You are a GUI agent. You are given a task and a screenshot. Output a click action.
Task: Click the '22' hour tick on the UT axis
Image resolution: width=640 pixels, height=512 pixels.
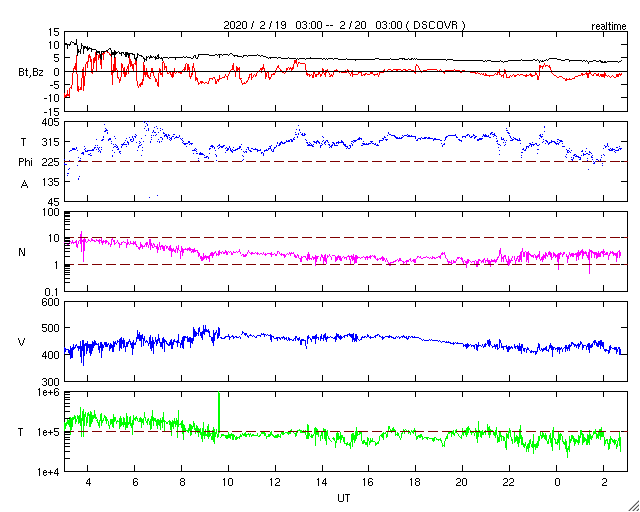click(x=509, y=482)
